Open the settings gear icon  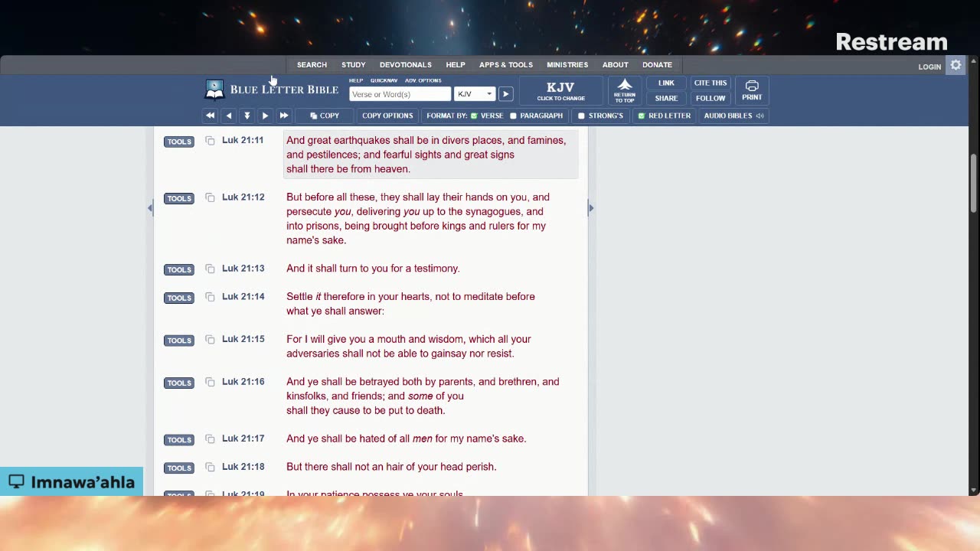[955, 66]
